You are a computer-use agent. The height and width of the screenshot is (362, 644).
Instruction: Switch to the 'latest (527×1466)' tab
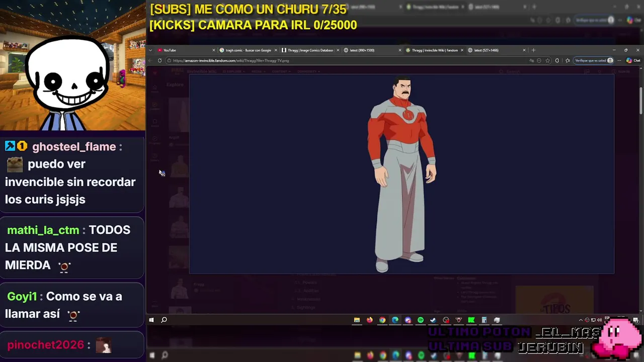pos(496,50)
